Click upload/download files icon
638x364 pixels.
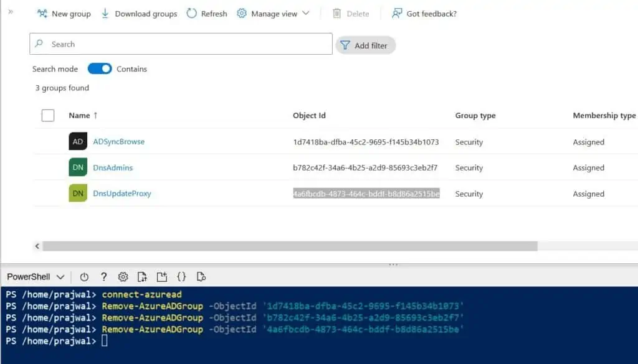[142, 277]
